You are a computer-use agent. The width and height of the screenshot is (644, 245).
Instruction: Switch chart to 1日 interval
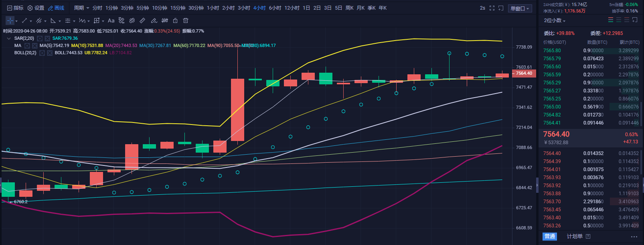click(306, 8)
